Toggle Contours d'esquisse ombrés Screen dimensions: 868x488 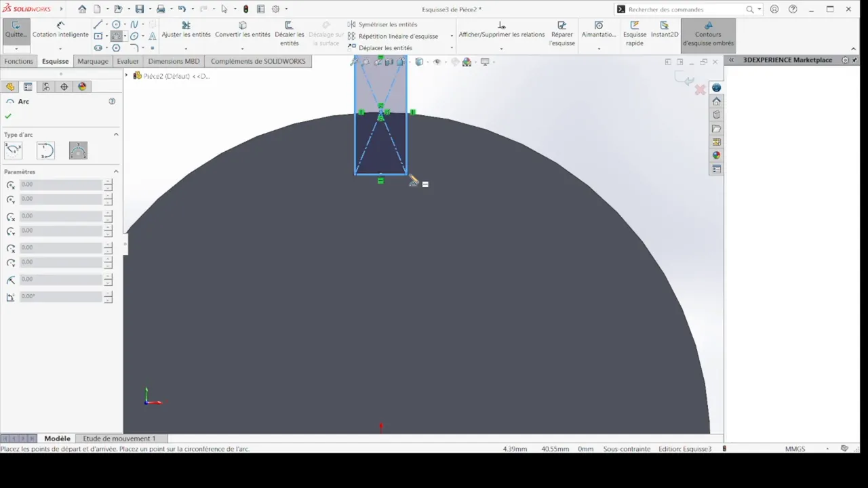click(708, 34)
